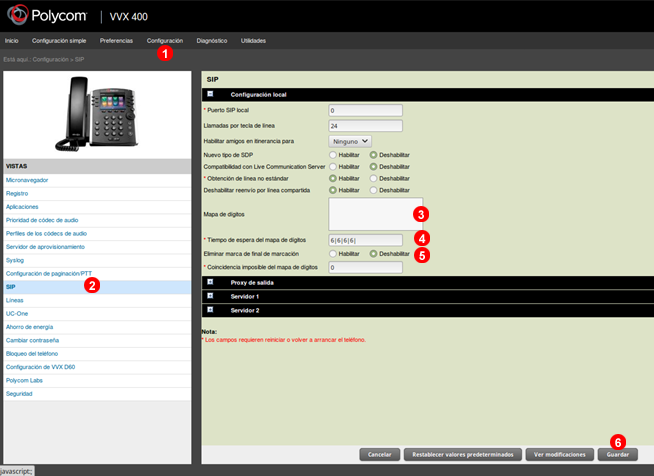Select Deshabilitar for reenvío por línea compartida
The height and width of the screenshot is (476, 654).
pos(373,190)
